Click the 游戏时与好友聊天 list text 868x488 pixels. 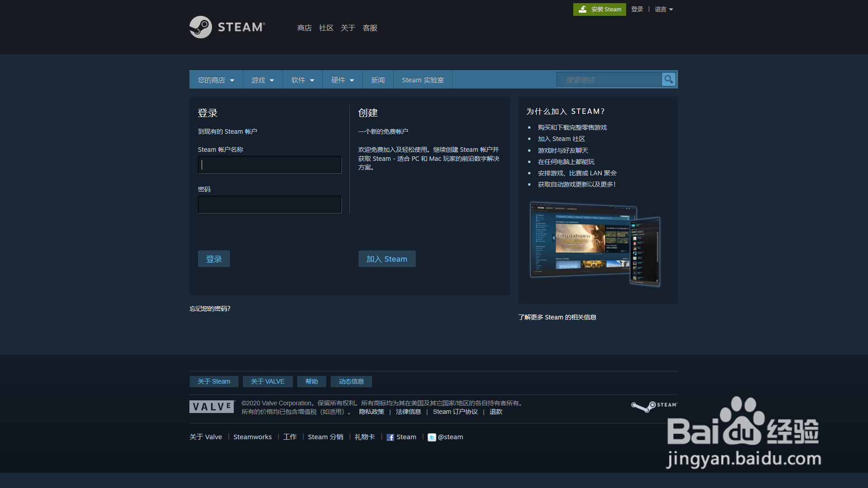pyautogui.click(x=563, y=150)
